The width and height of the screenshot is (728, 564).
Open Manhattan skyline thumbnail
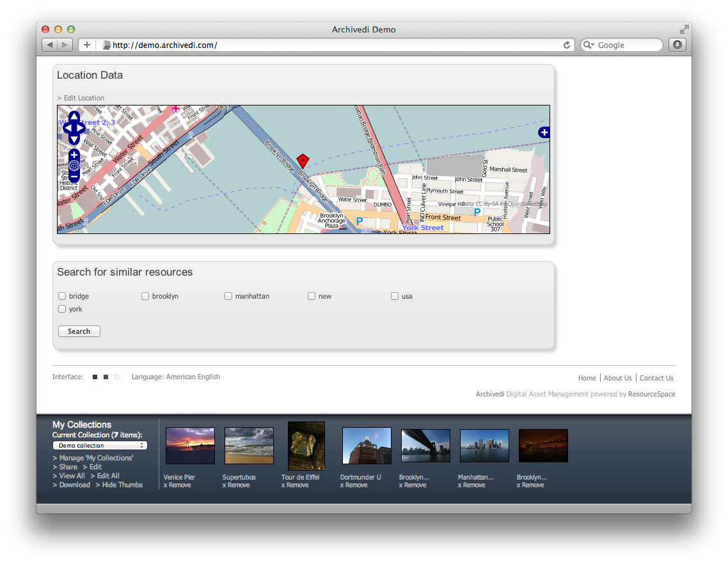tap(484, 446)
